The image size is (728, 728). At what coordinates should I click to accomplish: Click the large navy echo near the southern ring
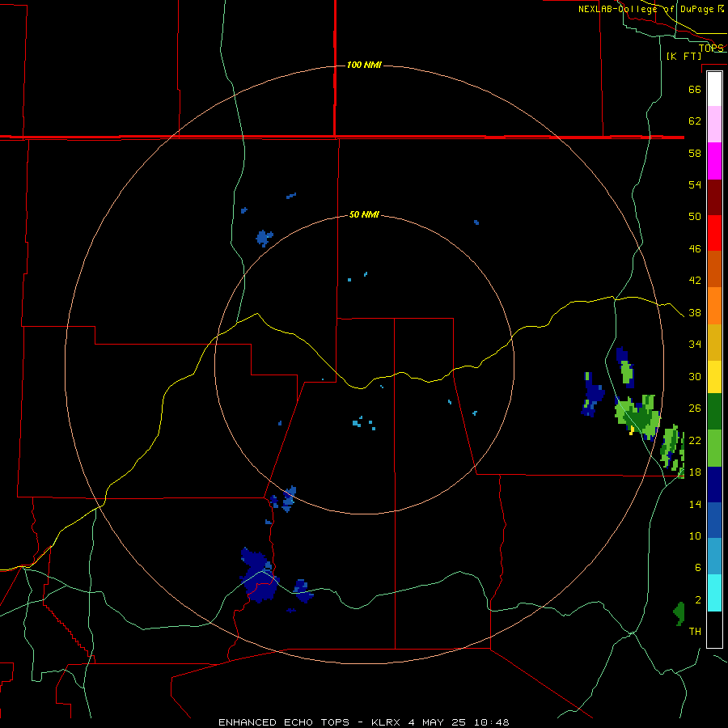[258, 576]
